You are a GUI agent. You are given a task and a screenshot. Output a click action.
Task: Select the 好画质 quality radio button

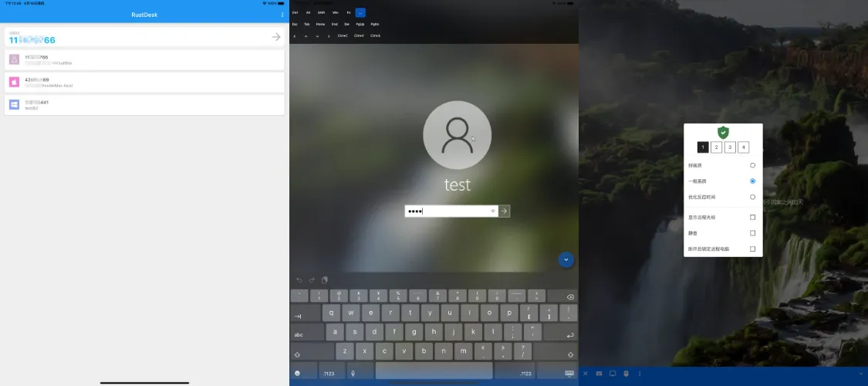pos(752,165)
